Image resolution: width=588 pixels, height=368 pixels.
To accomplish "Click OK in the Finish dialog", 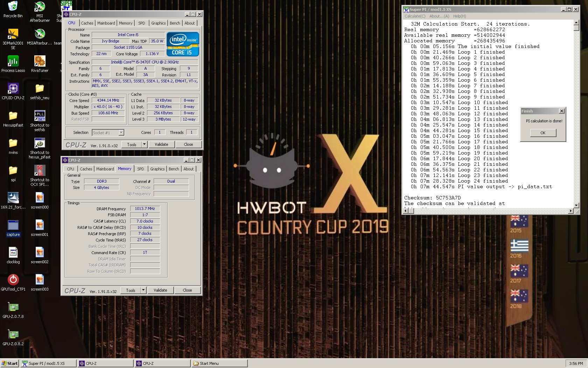I will (543, 133).
